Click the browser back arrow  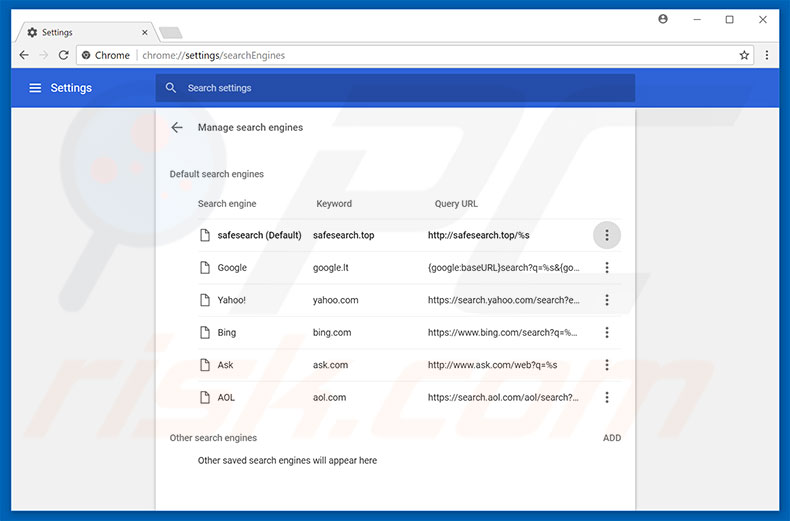(24, 55)
